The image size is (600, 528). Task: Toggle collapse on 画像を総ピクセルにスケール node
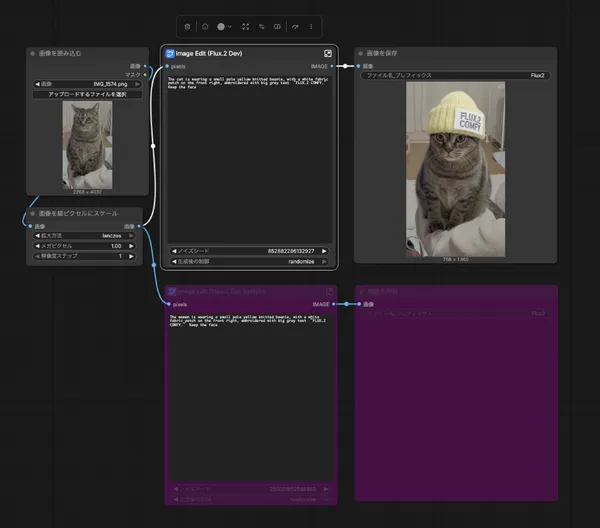point(33,213)
